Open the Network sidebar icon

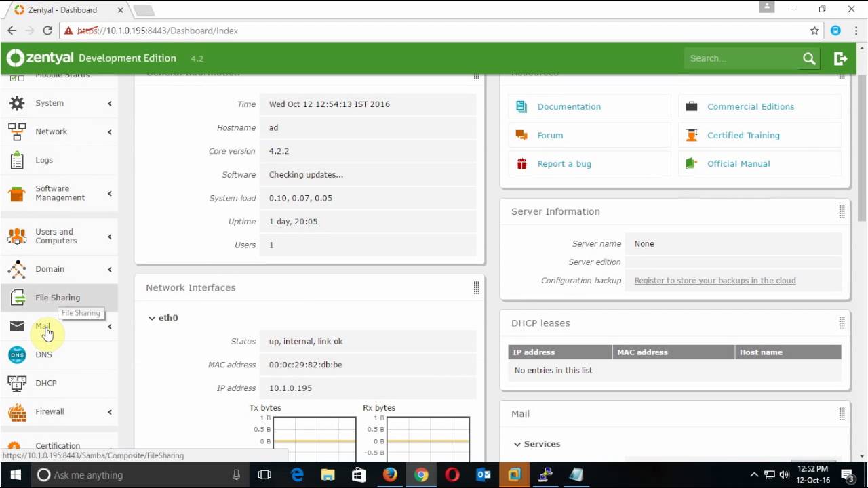17,131
